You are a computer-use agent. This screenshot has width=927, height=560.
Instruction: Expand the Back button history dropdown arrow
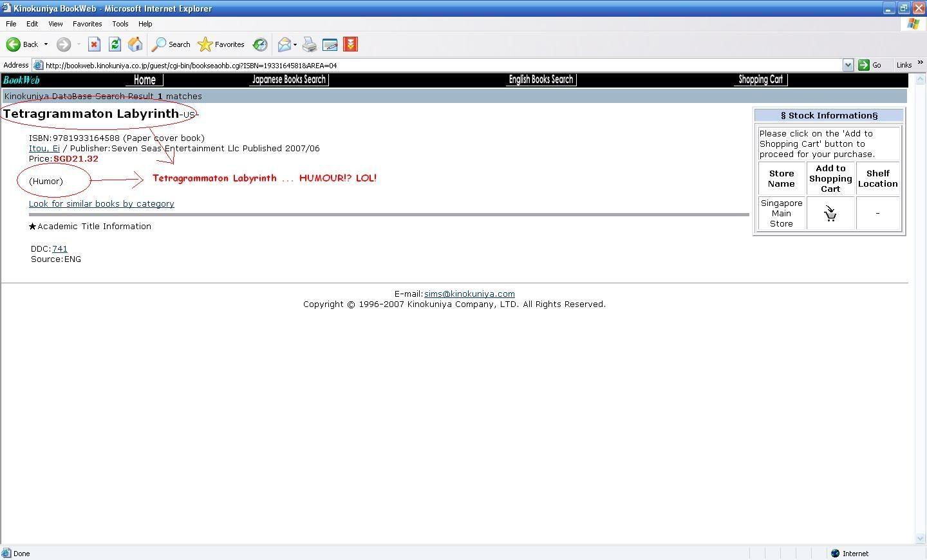coord(46,44)
